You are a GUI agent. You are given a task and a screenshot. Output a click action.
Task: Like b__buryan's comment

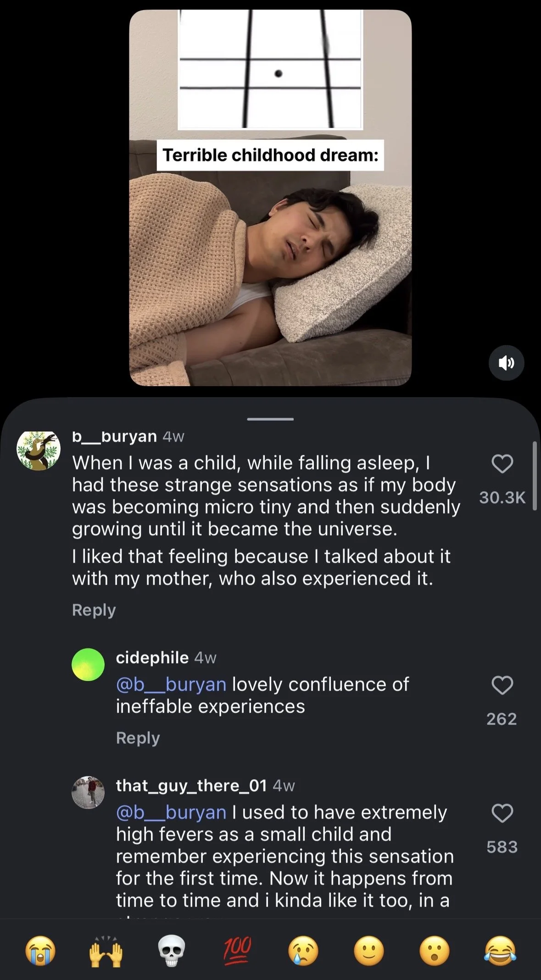coord(502,464)
